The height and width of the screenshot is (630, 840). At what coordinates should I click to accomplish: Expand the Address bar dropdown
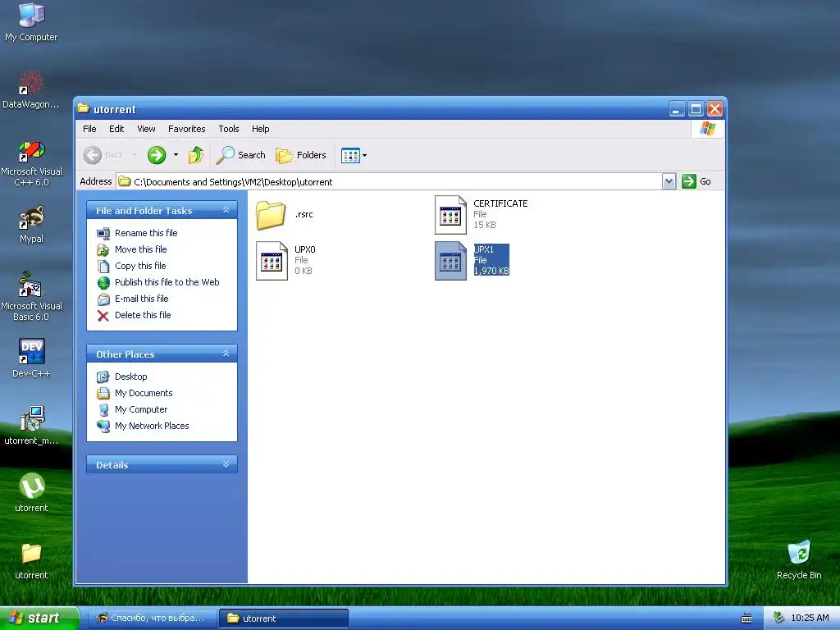669,181
